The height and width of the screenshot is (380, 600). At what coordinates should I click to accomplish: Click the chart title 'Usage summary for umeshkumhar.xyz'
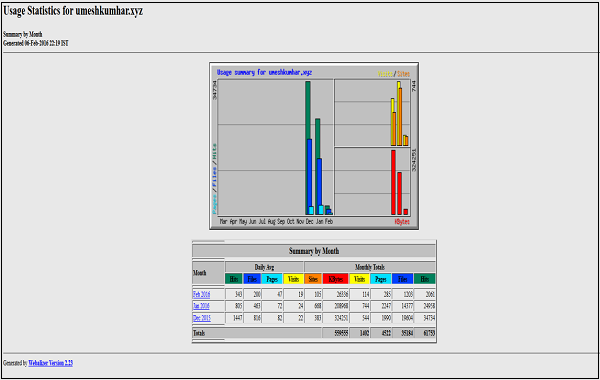(264, 72)
